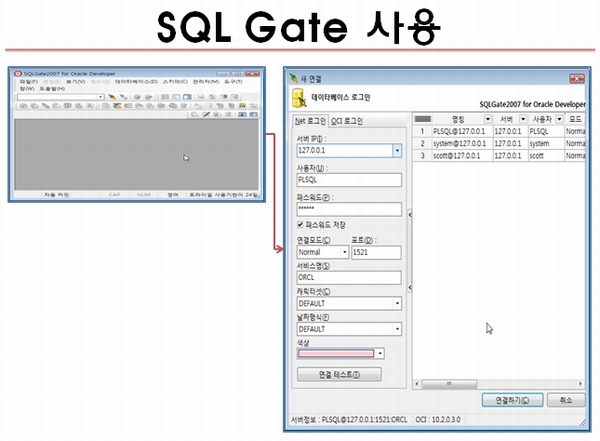Open the 연결모드 dropdown set to Normal
The image size is (600, 441).
(x=344, y=252)
